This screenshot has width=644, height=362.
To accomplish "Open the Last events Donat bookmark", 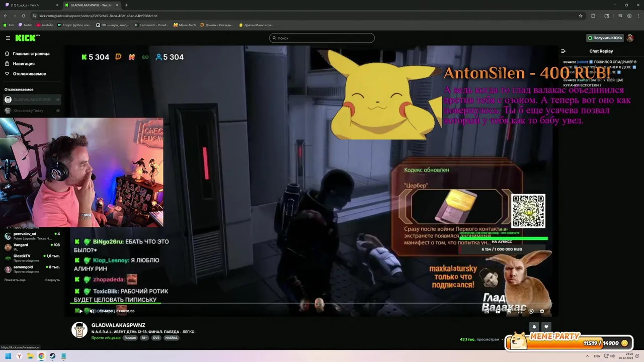I will tap(151, 25).
